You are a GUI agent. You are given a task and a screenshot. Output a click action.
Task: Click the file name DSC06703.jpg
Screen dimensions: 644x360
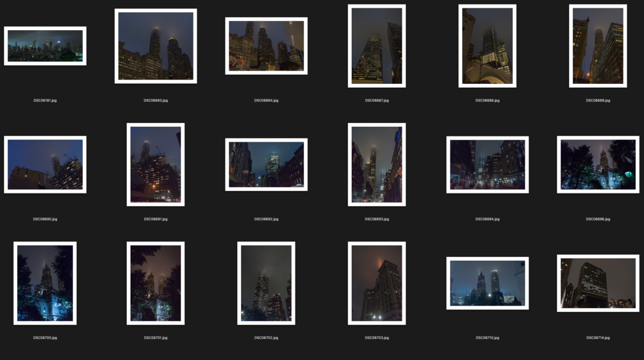click(377, 338)
